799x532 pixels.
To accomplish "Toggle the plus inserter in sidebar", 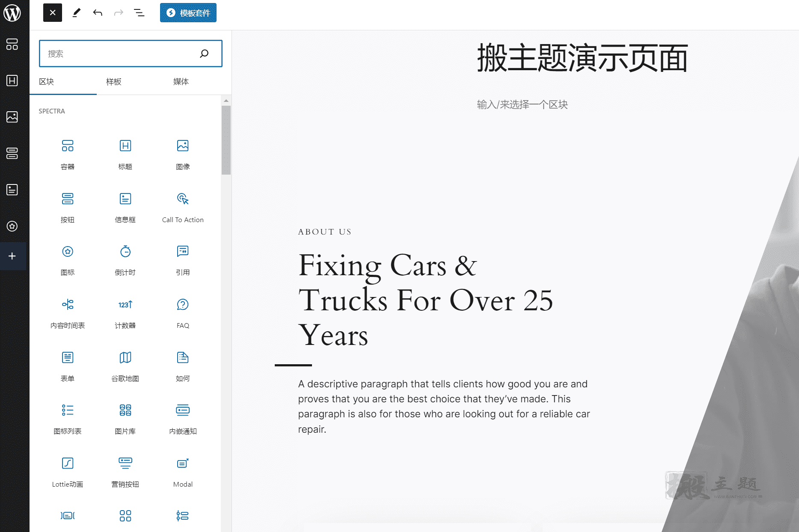I will 12,256.
